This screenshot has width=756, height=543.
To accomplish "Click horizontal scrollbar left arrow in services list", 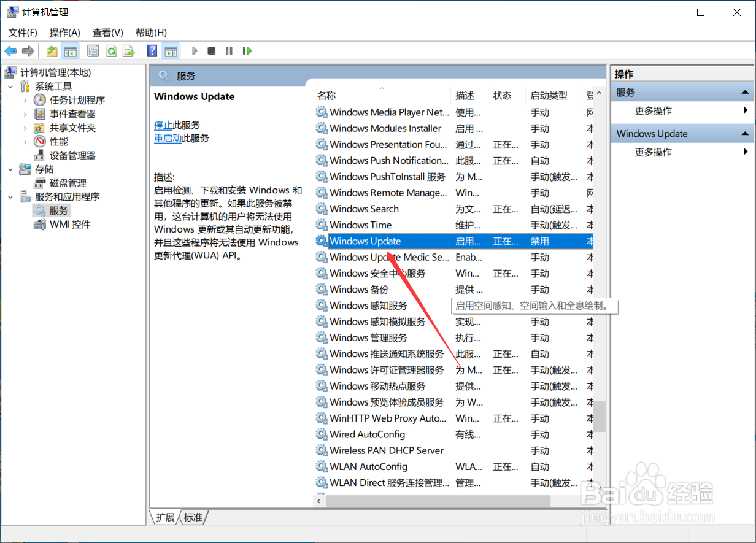I will coord(319,501).
